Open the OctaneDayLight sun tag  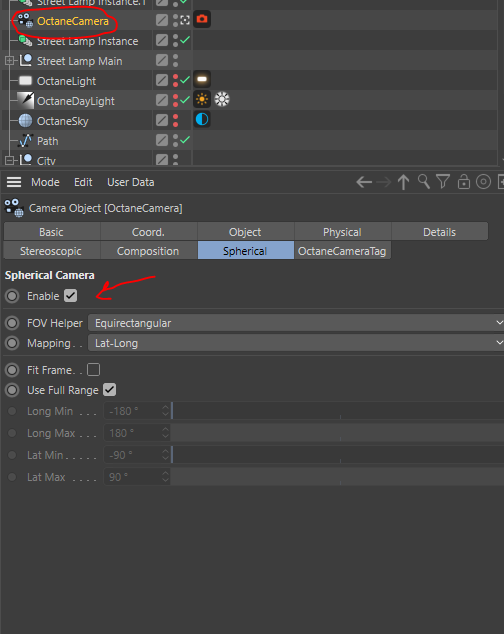[x=202, y=99]
